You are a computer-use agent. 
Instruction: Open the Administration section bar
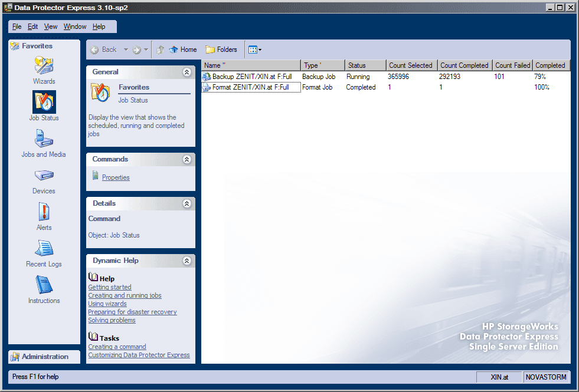44,357
